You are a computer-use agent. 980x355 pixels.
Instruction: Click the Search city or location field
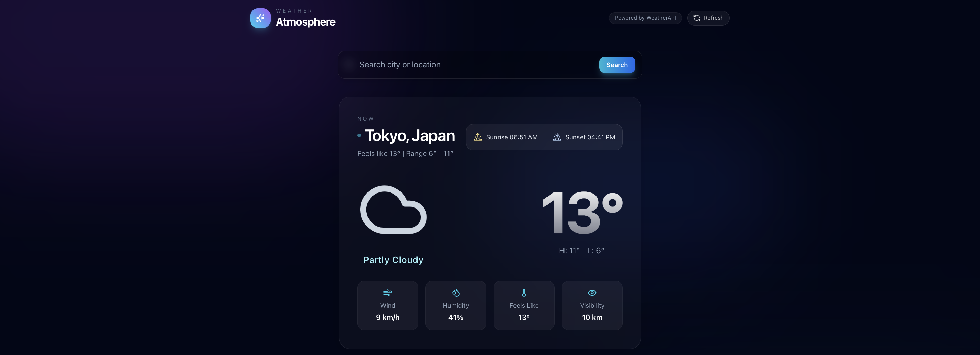pos(457,65)
